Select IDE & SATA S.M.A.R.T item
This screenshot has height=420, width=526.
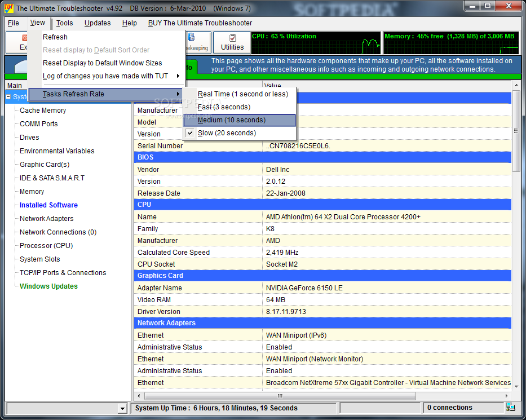52,178
